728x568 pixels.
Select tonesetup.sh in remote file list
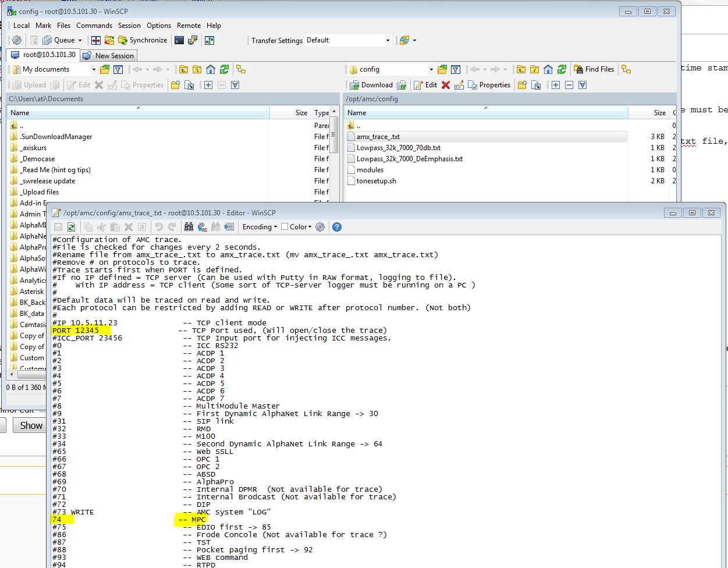pos(376,181)
